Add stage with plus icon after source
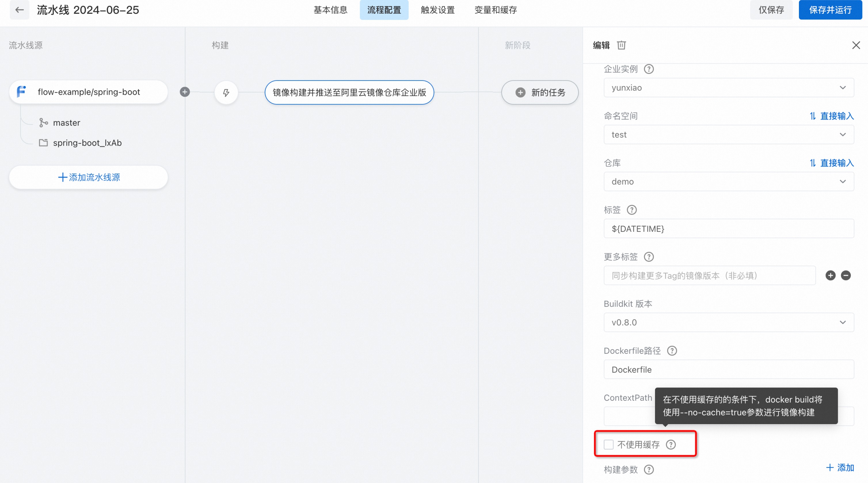Image resolution: width=868 pixels, height=483 pixels. (185, 92)
